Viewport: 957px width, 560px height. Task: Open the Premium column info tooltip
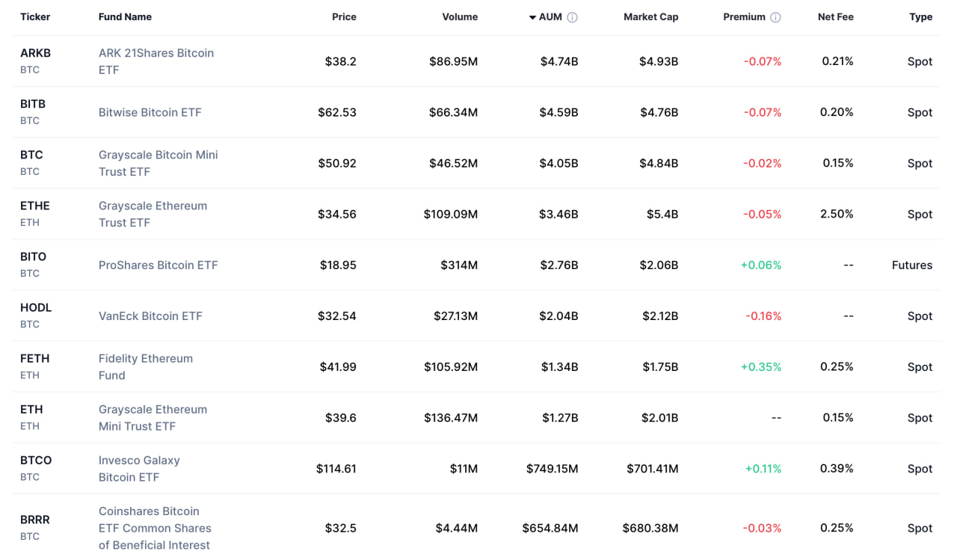click(x=776, y=16)
